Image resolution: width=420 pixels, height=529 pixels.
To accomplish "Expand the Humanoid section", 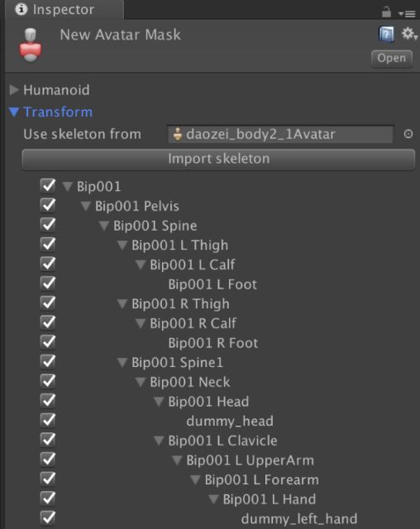I will coord(14,90).
